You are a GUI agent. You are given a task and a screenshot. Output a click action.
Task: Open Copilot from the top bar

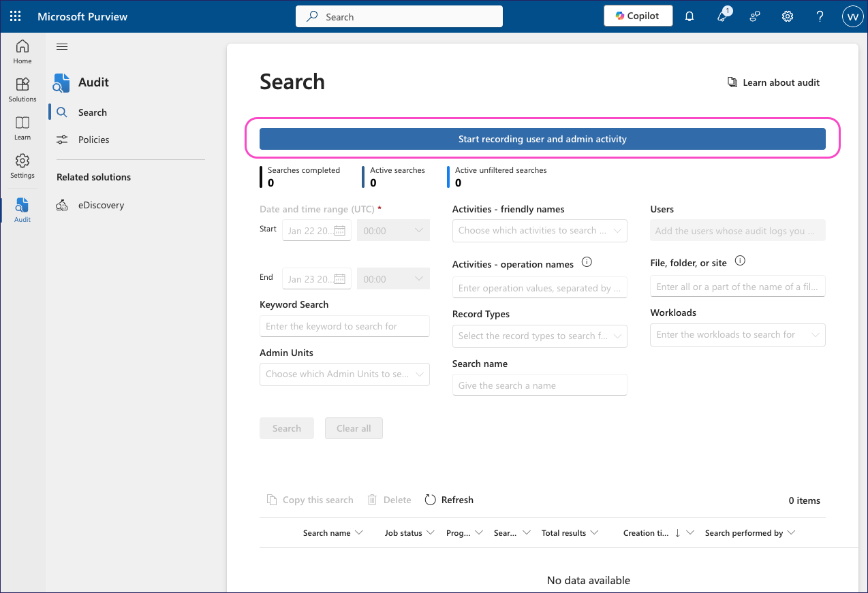[638, 15]
